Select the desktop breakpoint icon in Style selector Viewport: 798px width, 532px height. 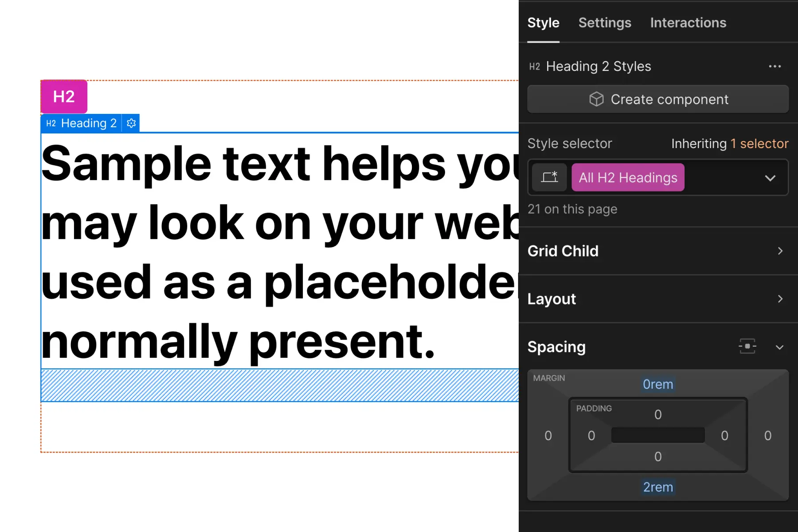(x=549, y=177)
